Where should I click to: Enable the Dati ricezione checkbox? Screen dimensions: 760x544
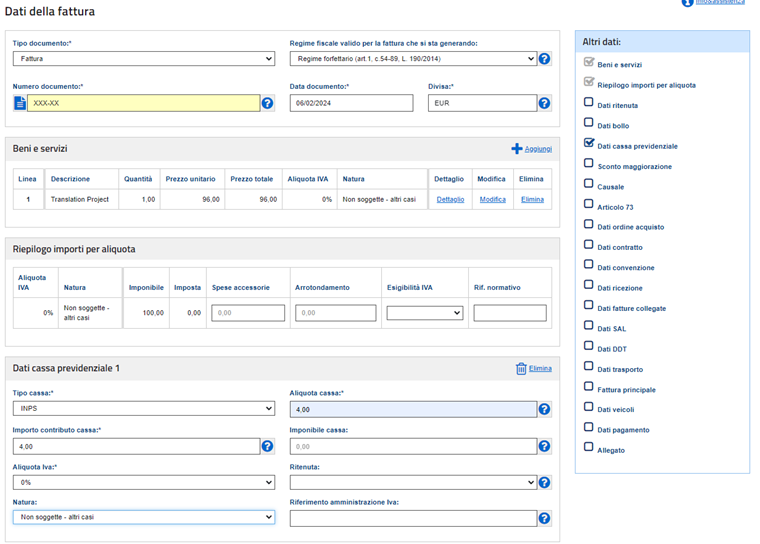coord(588,285)
